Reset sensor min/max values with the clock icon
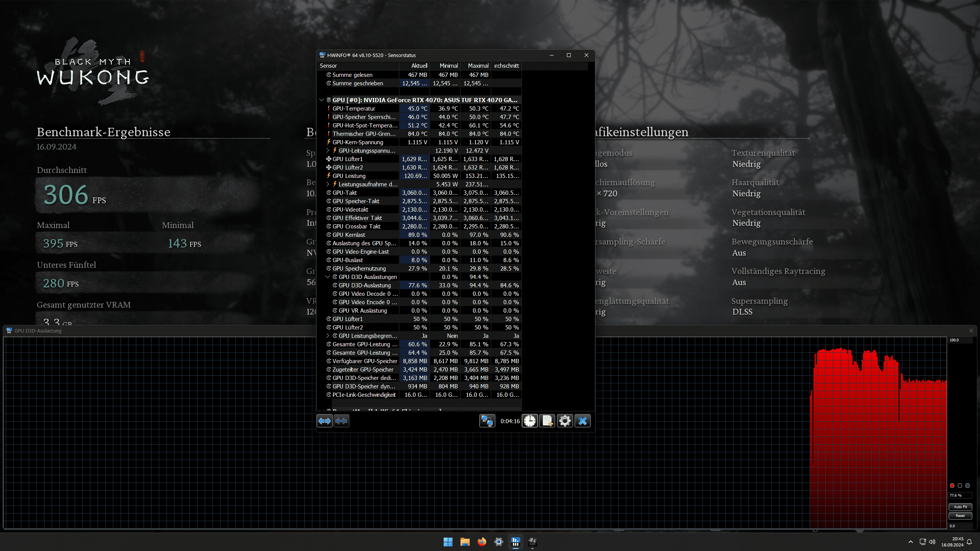The width and height of the screenshot is (980, 551). 530,421
